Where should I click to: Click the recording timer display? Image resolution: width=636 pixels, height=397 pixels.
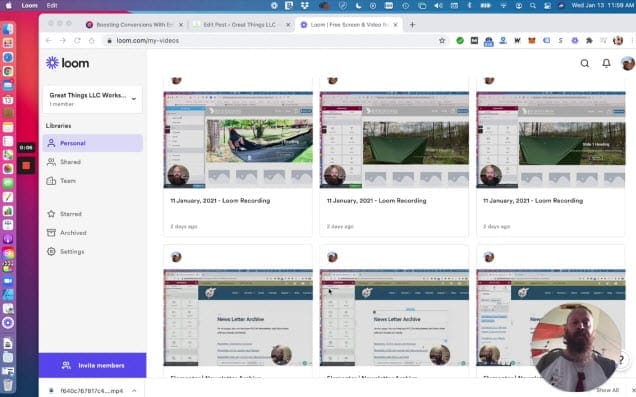tap(26, 148)
